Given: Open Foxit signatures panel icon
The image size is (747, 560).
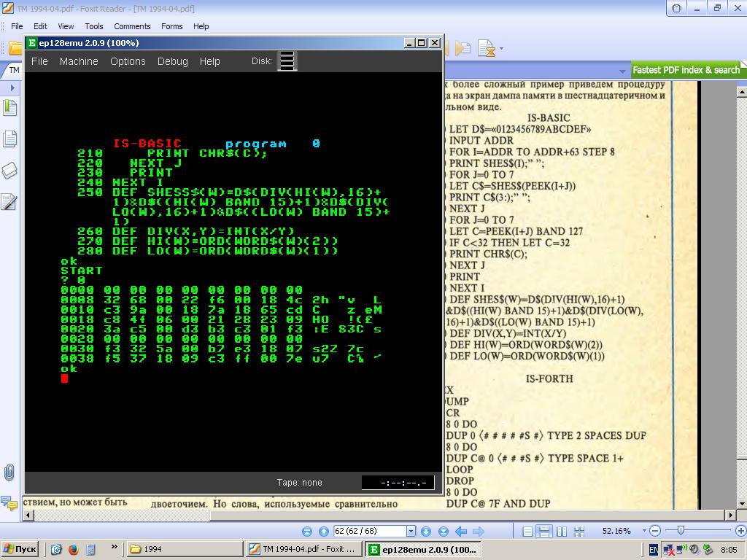Looking at the screenshot, I should [9, 202].
